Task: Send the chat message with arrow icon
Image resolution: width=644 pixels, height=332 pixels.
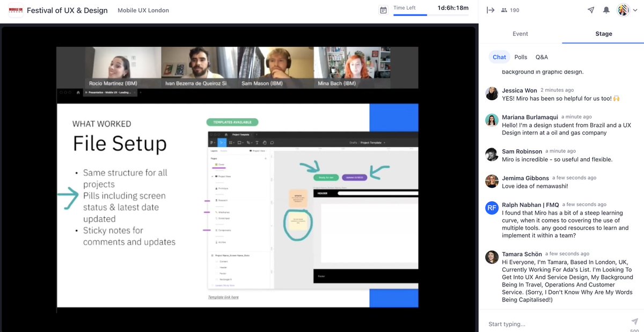Action: coord(634,321)
